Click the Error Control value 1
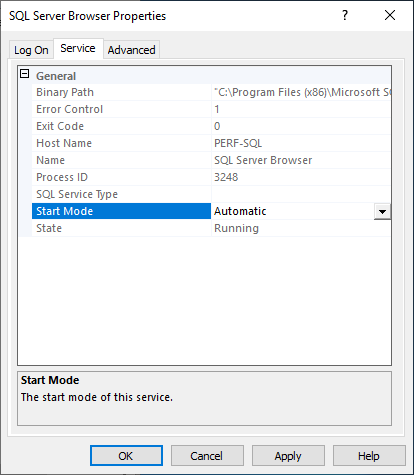This screenshot has height=475, width=414. (x=217, y=109)
